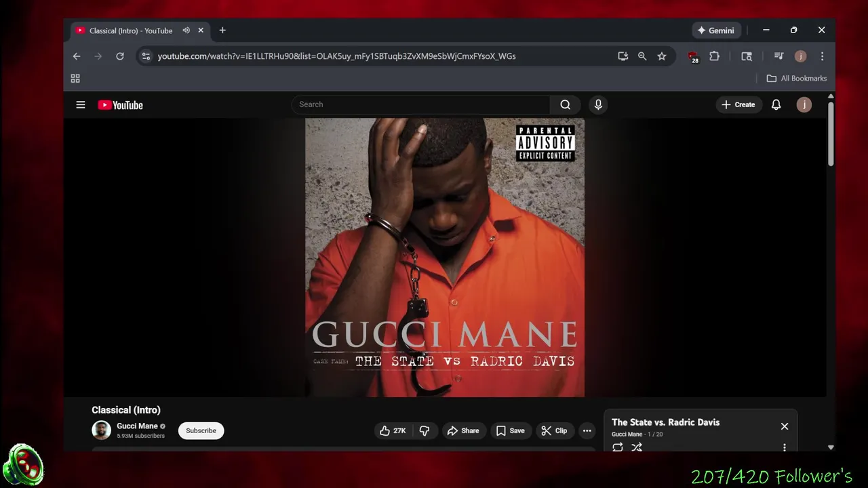Open Gucci Mane channel avatar
This screenshot has width=868, height=488.
click(102, 430)
